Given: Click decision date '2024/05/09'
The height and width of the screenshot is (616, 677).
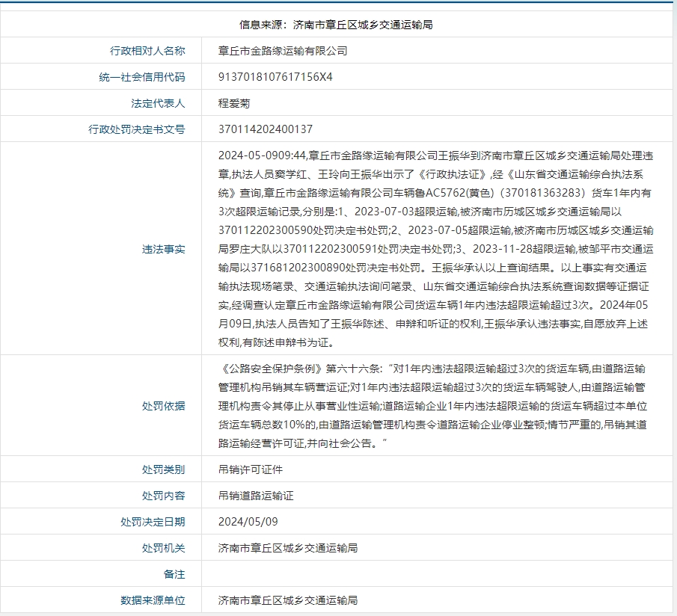Looking at the screenshot, I should tap(248, 522).
